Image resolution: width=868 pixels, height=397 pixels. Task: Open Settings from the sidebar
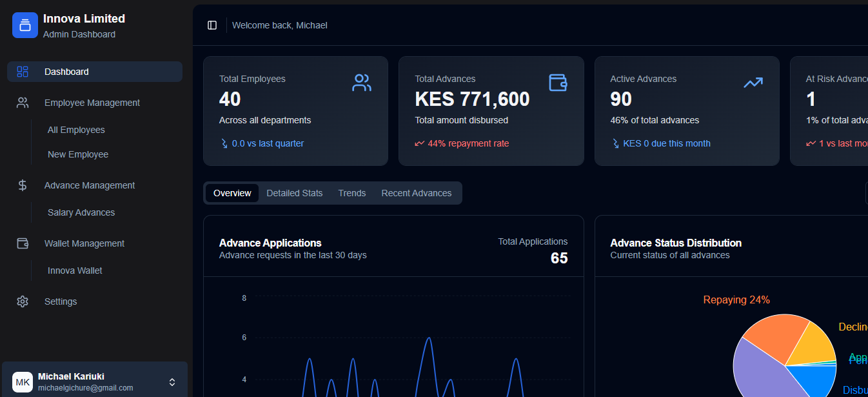95,301
